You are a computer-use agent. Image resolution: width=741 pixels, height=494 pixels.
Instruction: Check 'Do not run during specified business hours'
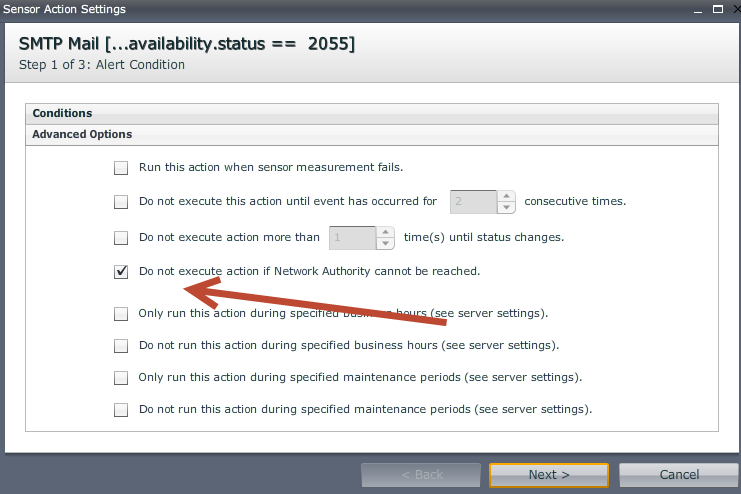(x=121, y=346)
